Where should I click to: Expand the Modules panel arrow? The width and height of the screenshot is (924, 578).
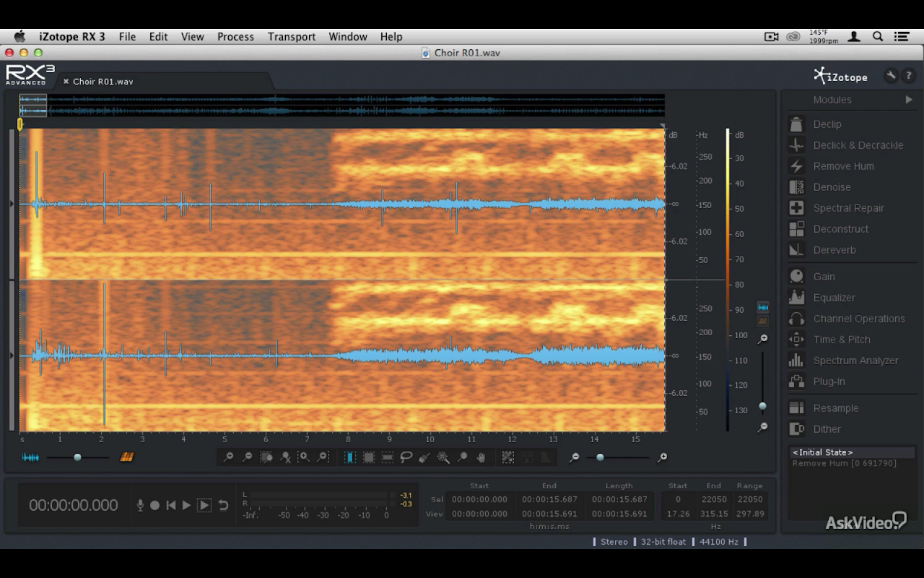pyautogui.click(x=909, y=100)
